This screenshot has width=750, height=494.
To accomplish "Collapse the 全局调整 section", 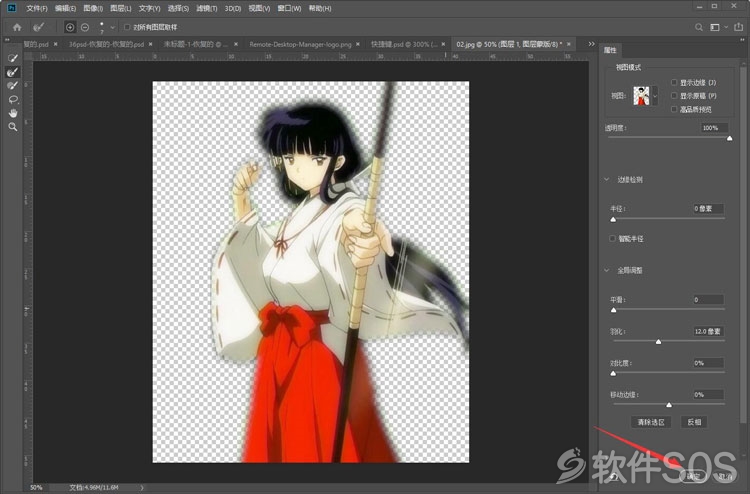I will coord(607,270).
